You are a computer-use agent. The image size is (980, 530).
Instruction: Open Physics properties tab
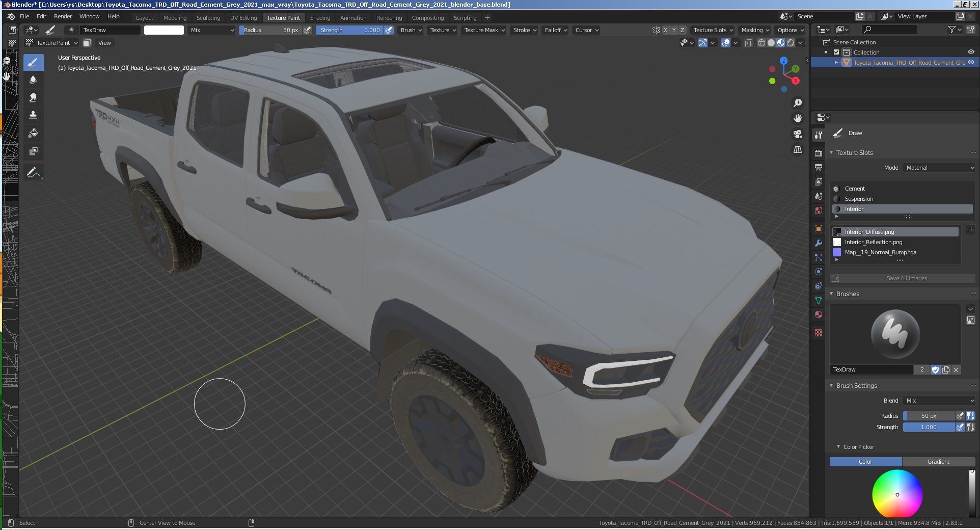click(x=819, y=272)
